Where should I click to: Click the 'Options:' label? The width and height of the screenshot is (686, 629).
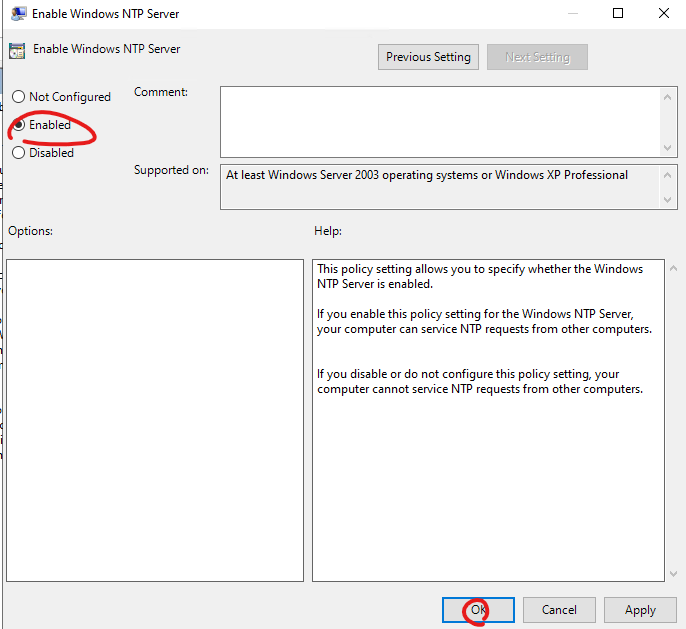tap(31, 231)
